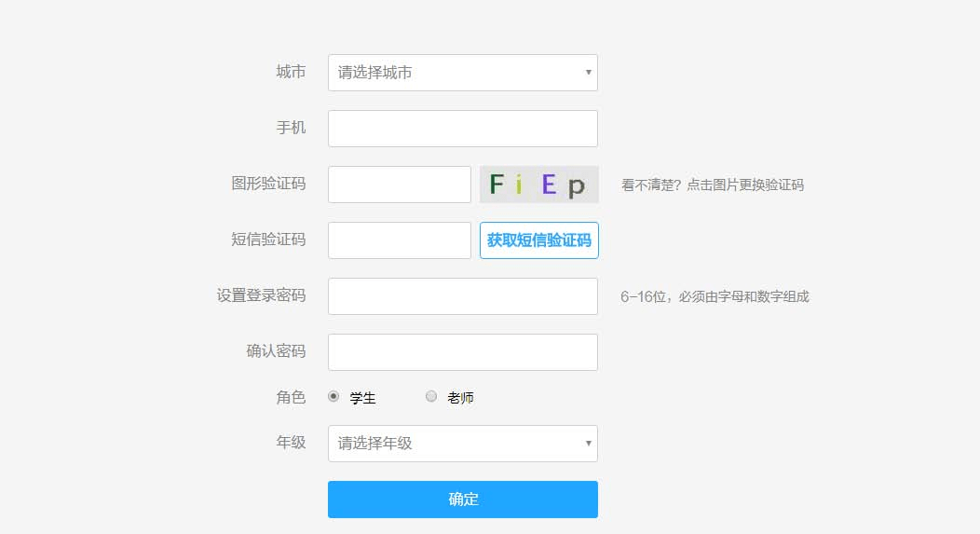Click the 老师 role label text
The height and width of the screenshot is (534, 980).
point(460,398)
